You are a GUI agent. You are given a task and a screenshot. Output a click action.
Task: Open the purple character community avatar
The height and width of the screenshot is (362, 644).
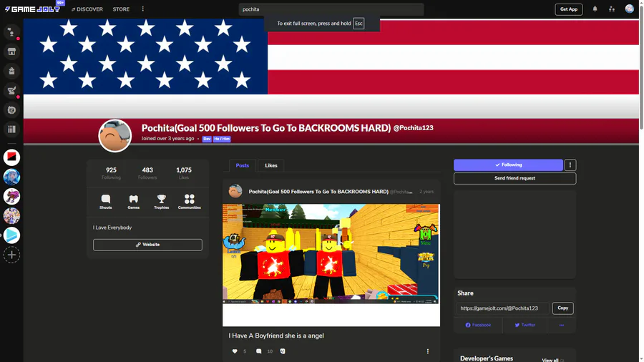coord(11,196)
